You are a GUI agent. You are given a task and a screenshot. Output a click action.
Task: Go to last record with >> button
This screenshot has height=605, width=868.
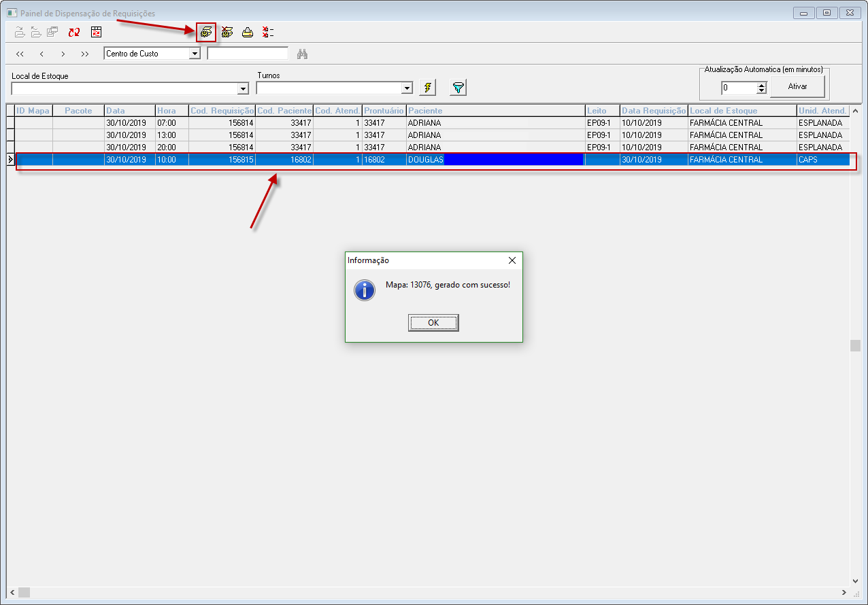pyautogui.click(x=85, y=54)
